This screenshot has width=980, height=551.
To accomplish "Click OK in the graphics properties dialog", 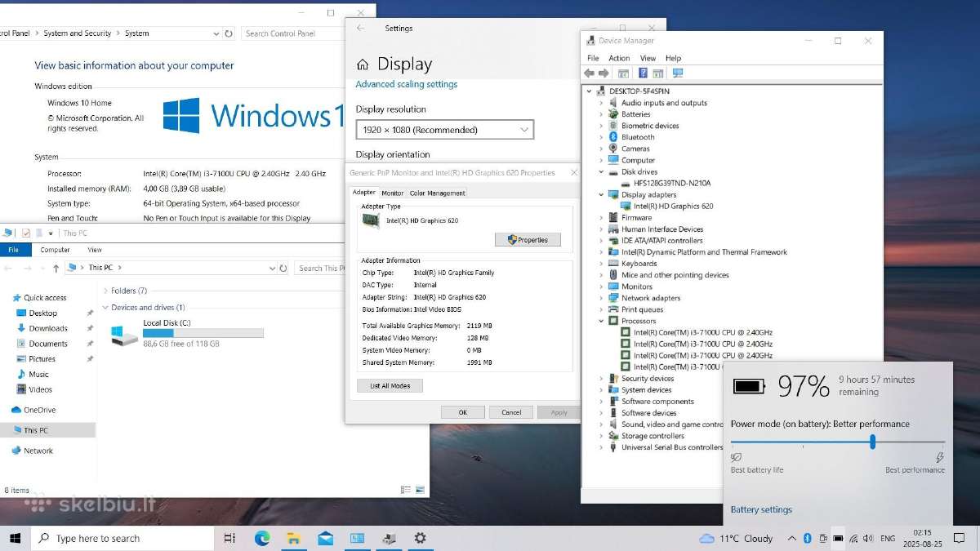I will [462, 412].
